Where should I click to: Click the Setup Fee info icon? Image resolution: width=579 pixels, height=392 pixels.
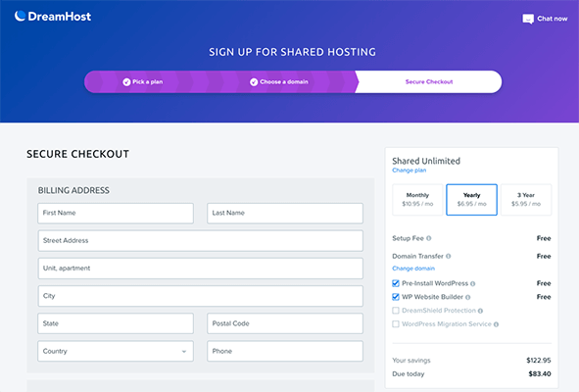pos(429,238)
